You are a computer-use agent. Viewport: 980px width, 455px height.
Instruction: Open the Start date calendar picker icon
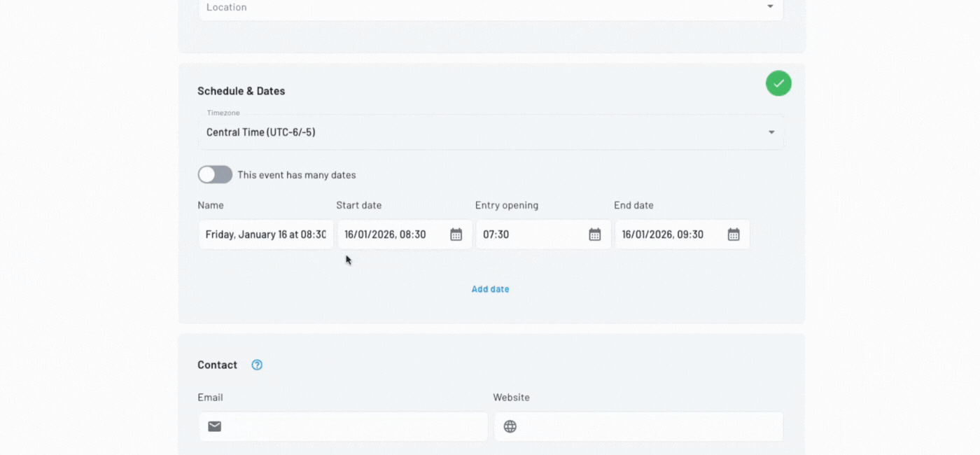coord(456,234)
